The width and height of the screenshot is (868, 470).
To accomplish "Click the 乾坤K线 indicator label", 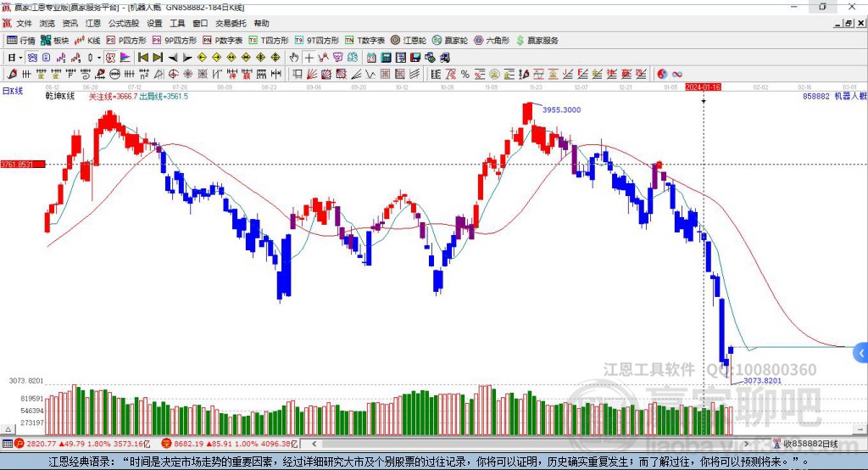I will (x=60, y=96).
